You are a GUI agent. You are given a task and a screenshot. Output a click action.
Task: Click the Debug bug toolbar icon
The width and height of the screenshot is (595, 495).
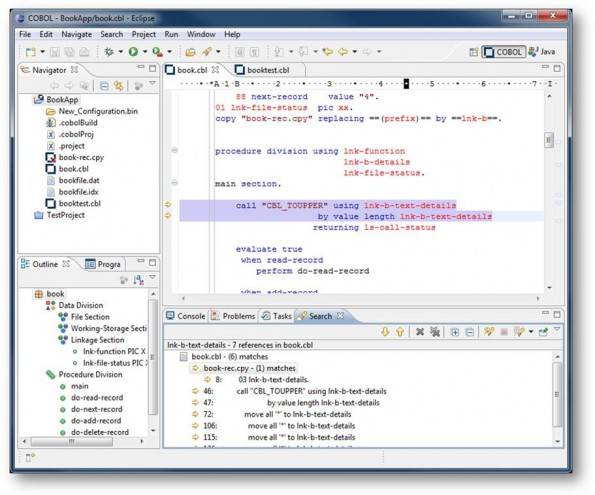coord(109,52)
